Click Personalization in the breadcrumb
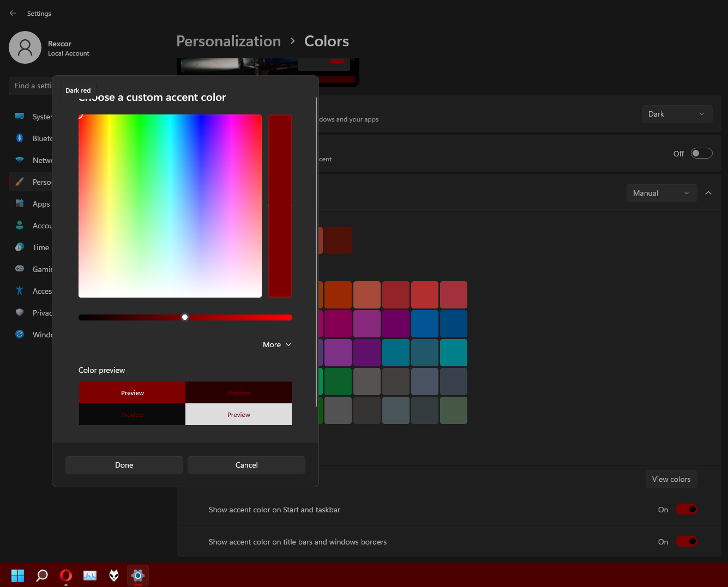Image resolution: width=728 pixels, height=587 pixels. tap(228, 41)
